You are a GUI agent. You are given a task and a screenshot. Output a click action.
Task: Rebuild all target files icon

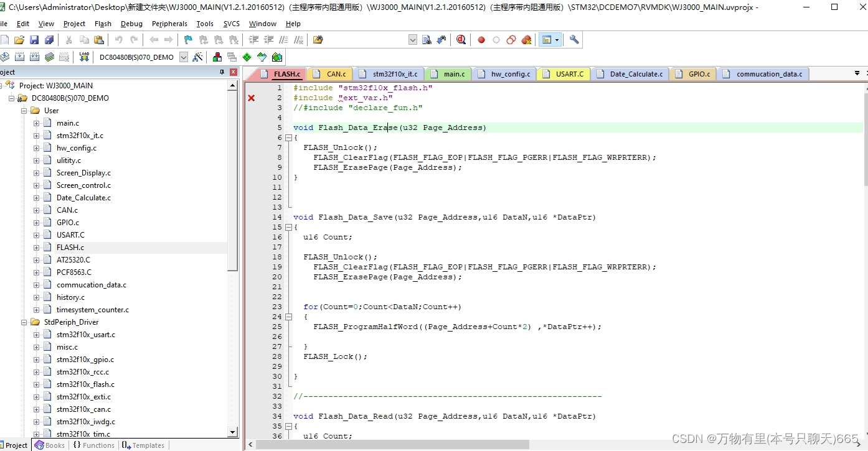point(34,57)
